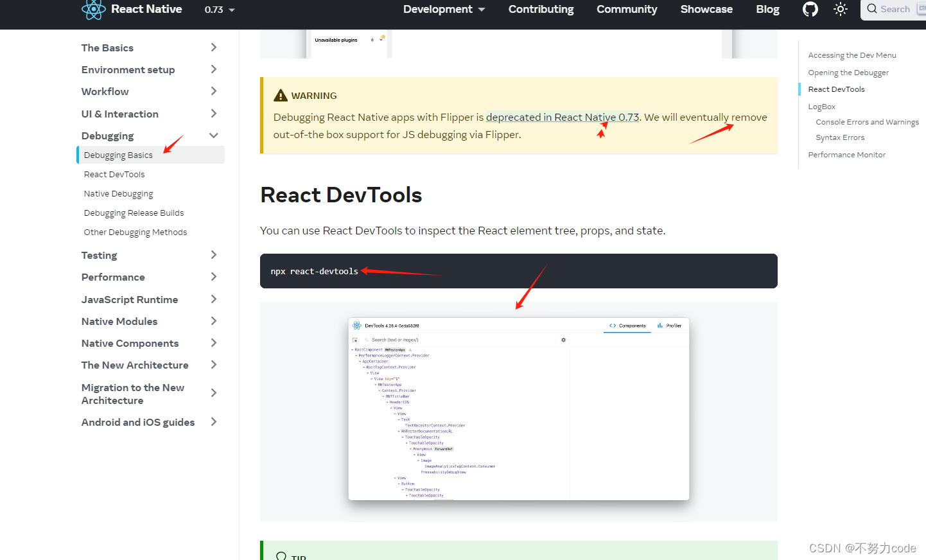
Task: Select Debugging Basics in the sidebar
Action: click(150, 155)
